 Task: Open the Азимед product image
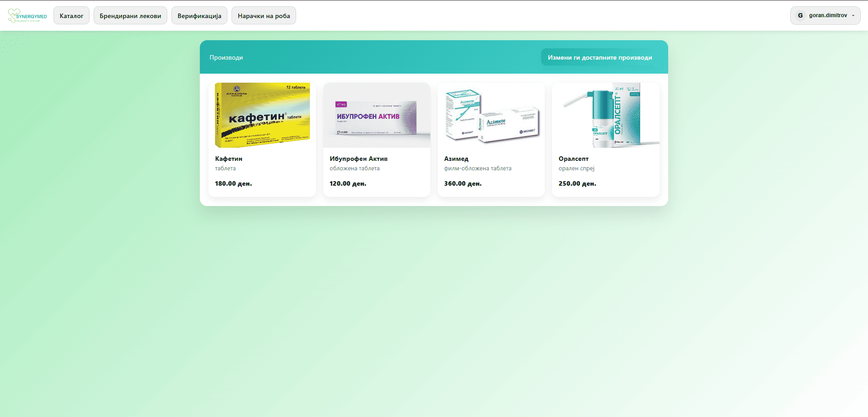pyautogui.click(x=491, y=115)
